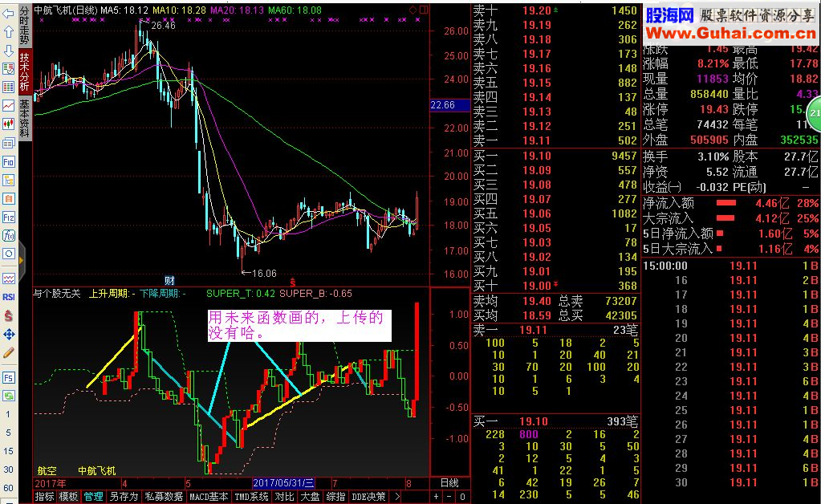
Task: Click the 另存为 button
Action: [124, 497]
